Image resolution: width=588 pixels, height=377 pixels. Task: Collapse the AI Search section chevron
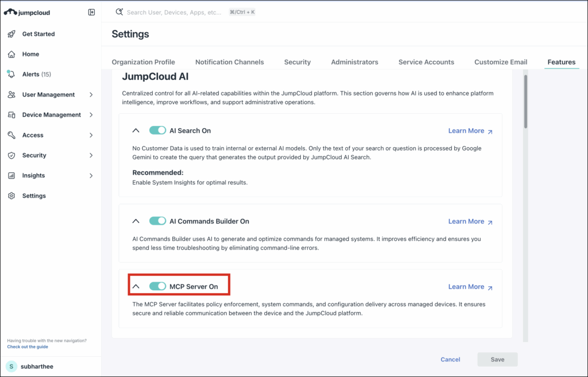[x=136, y=130]
